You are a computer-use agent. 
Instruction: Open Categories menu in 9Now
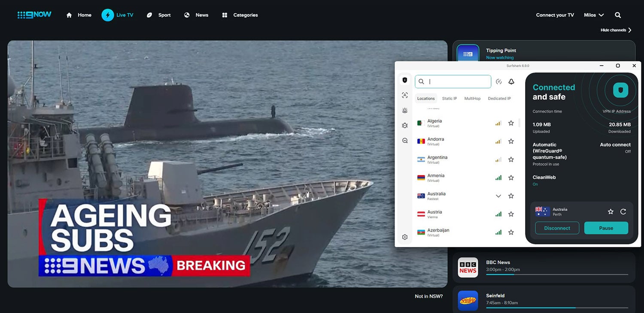click(240, 15)
